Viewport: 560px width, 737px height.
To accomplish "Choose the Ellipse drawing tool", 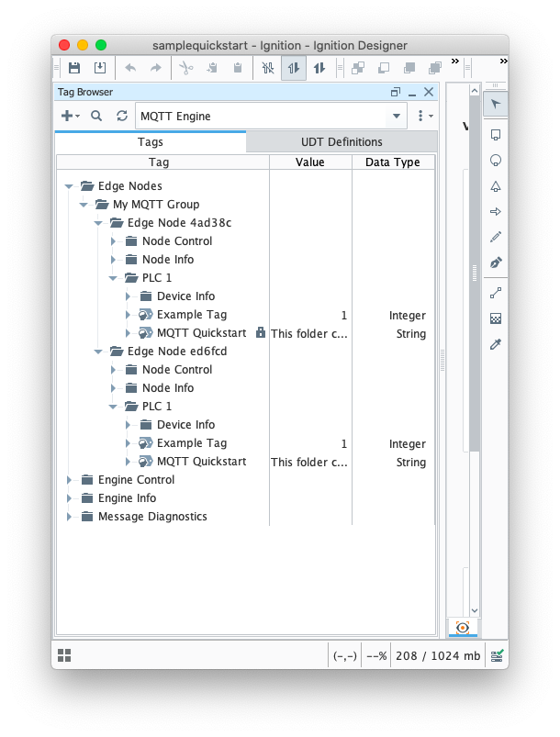I will coord(496,161).
